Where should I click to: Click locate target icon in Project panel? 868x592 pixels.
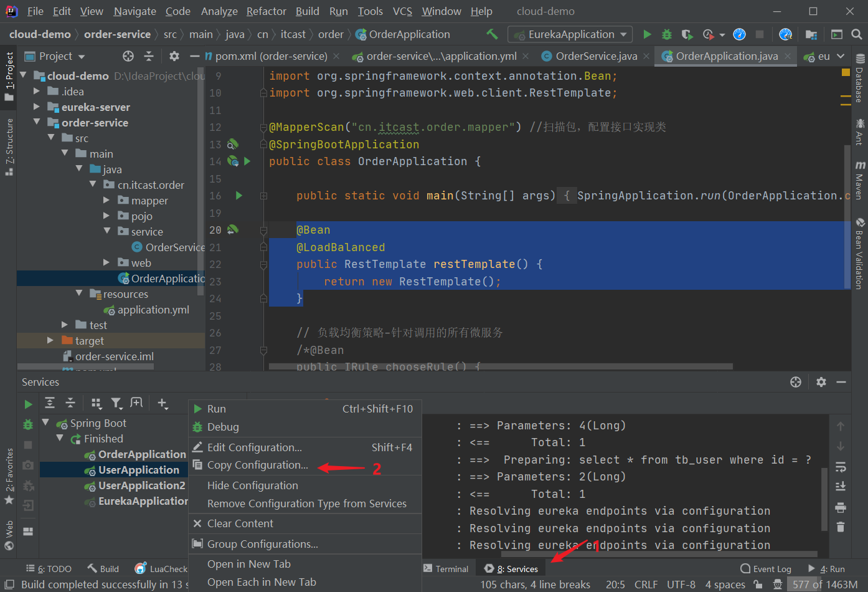coord(128,56)
